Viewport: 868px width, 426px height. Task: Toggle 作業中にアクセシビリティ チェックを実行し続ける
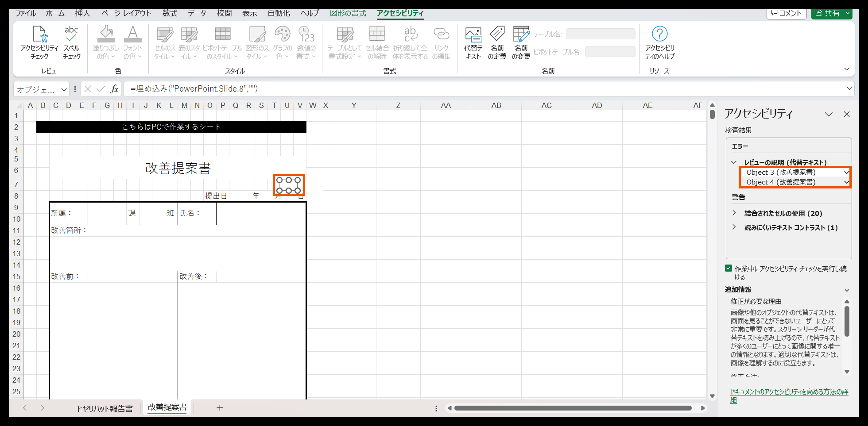click(x=728, y=268)
